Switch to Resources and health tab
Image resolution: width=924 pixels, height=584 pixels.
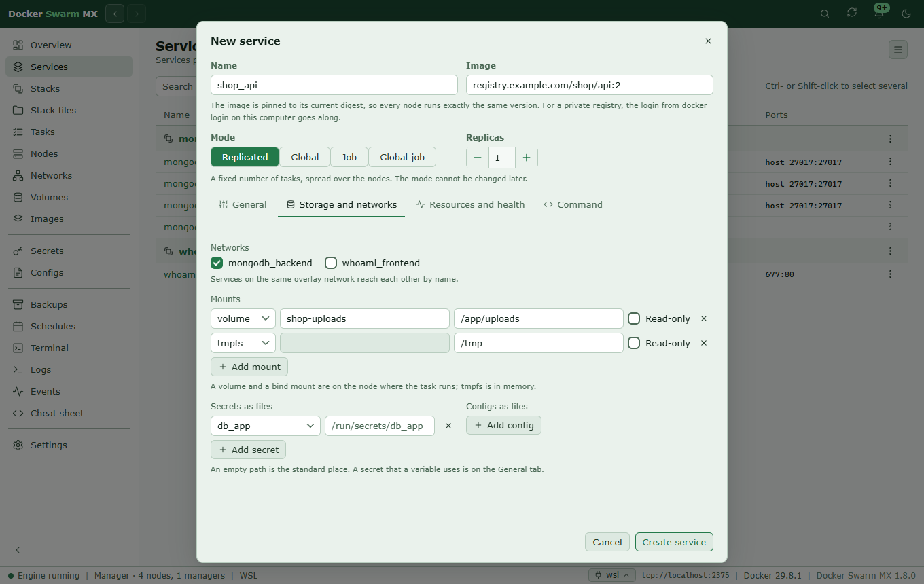pyautogui.click(x=470, y=204)
